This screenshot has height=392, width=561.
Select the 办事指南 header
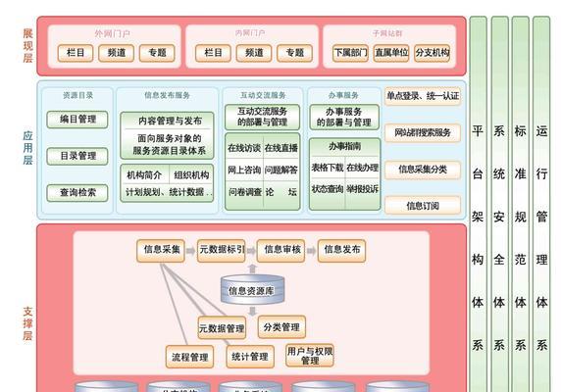pos(344,146)
